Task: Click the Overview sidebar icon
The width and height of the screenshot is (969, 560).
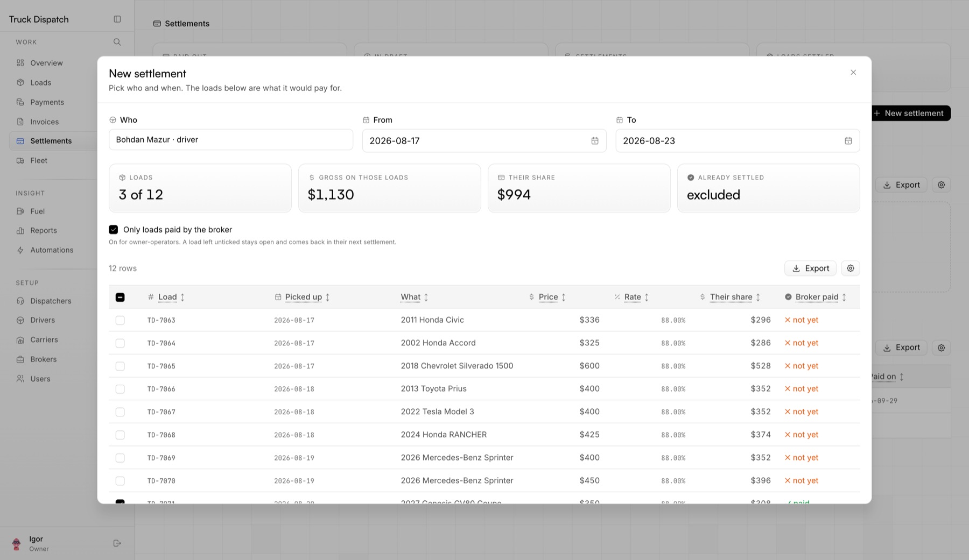Action: point(20,63)
